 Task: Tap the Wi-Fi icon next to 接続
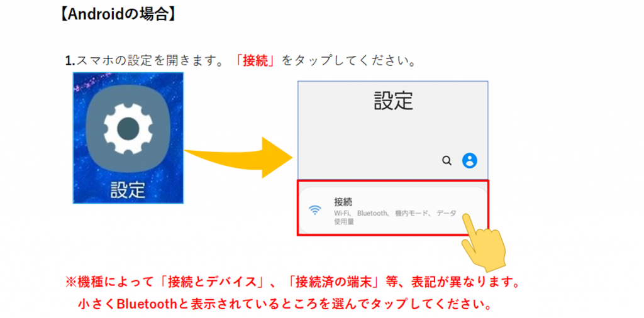[x=315, y=211]
